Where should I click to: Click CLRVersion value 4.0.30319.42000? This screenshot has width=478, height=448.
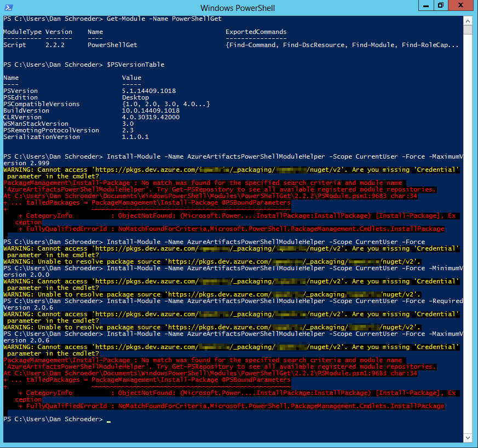(x=151, y=117)
